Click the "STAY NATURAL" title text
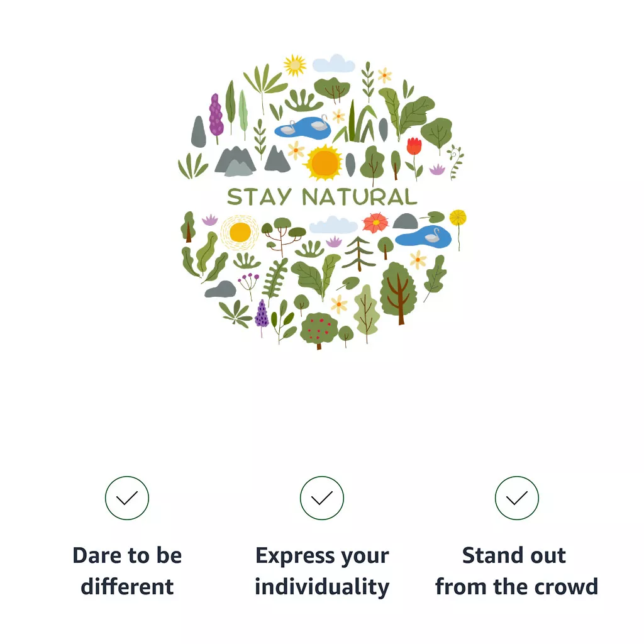644x644 pixels. (x=321, y=197)
